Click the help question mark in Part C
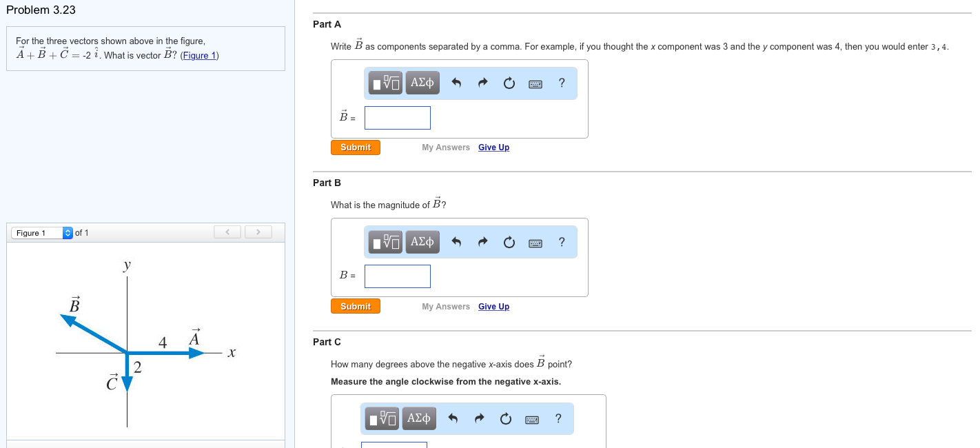Screen dimensions: 980x448 558,418
